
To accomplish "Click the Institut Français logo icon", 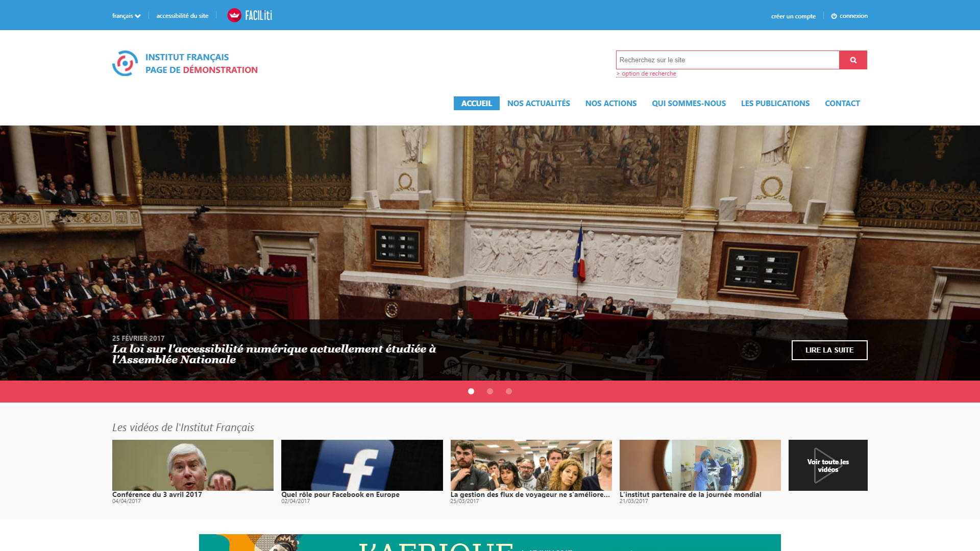I will click(125, 63).
